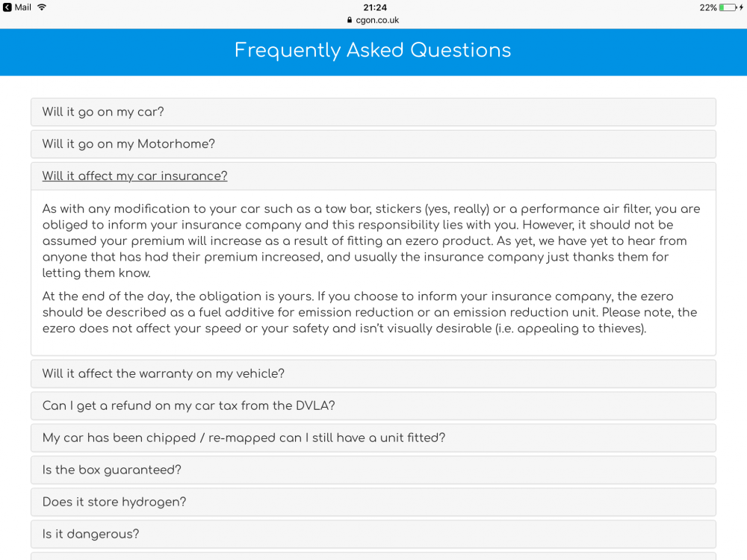
Task: Tap the 21:24 clock in status bar
Action: [x=375, y=7]
